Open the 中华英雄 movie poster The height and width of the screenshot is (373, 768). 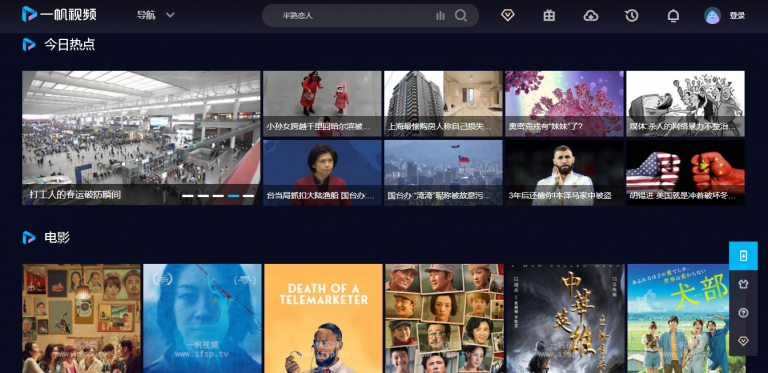565,319
